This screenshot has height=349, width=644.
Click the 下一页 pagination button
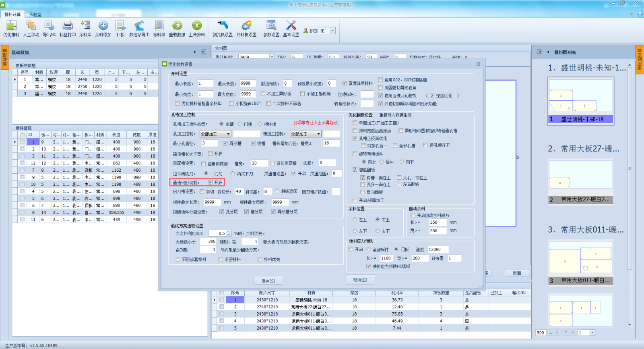click(x=569, y=332)
